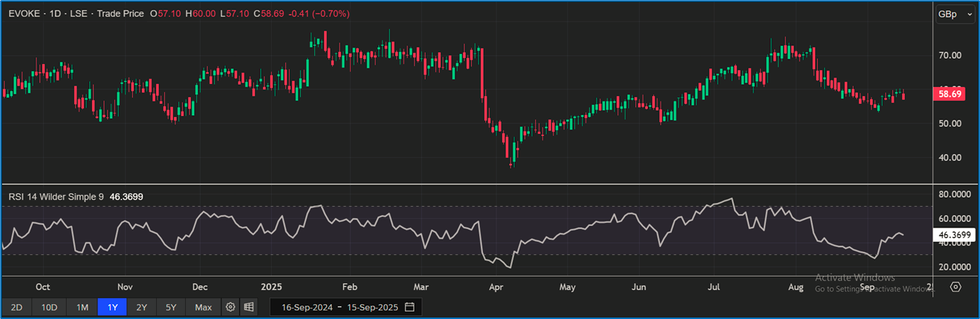Screen dimensions: 980x319
Task: Open RSI 14 Wilder indicator label
Action: point(56,197)
